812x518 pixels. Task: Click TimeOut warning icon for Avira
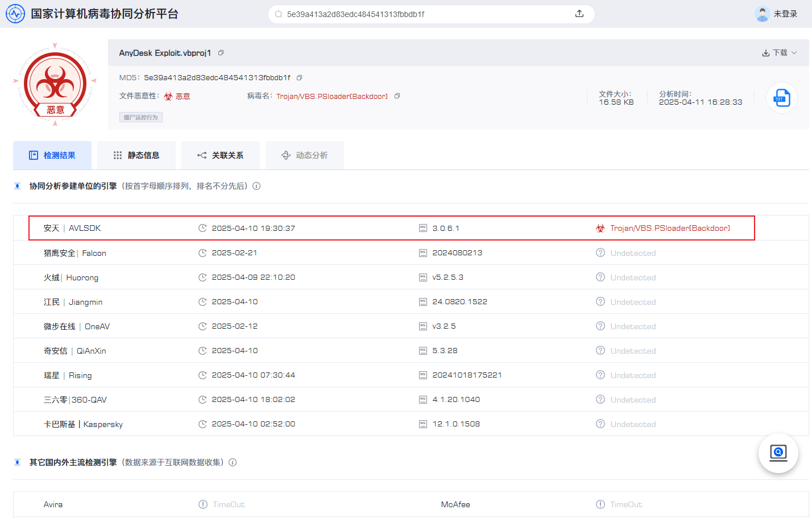pyautogui.click(x=203, y=504)
